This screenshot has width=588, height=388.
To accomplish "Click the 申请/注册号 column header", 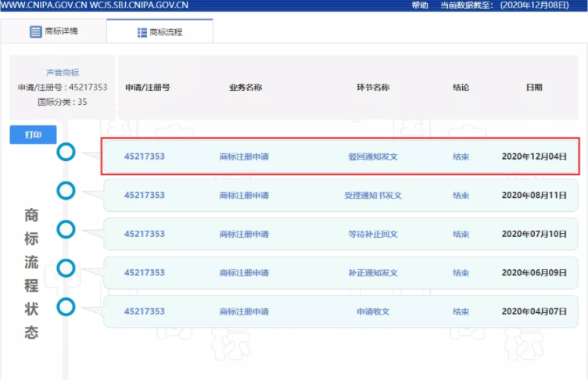I will (147, 88).
